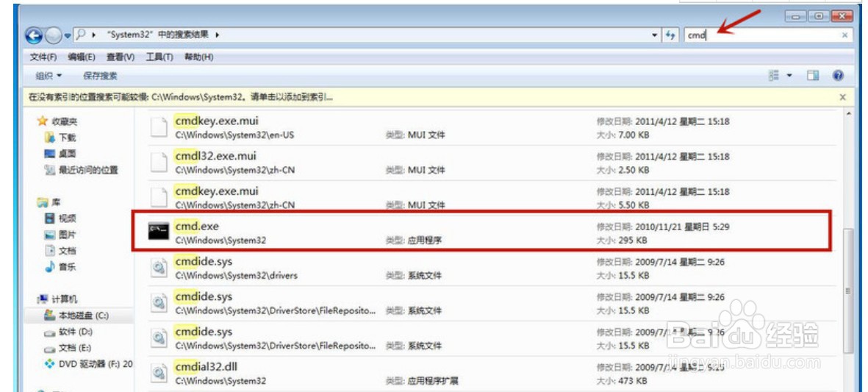The height and width of the screenshot is (392, 868).
Task: Close the yellow information bar
Action: [842, 97]
